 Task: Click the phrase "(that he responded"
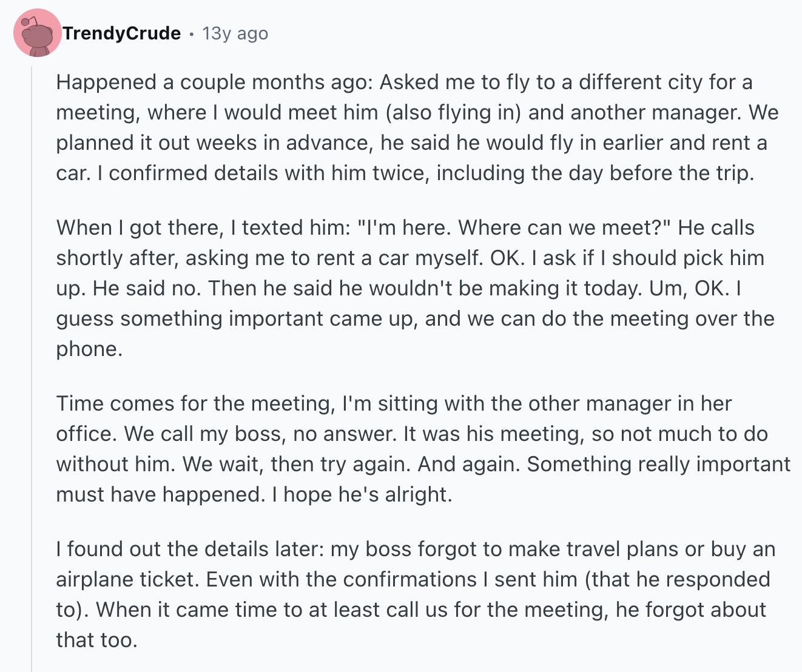[x=678, y=580]
